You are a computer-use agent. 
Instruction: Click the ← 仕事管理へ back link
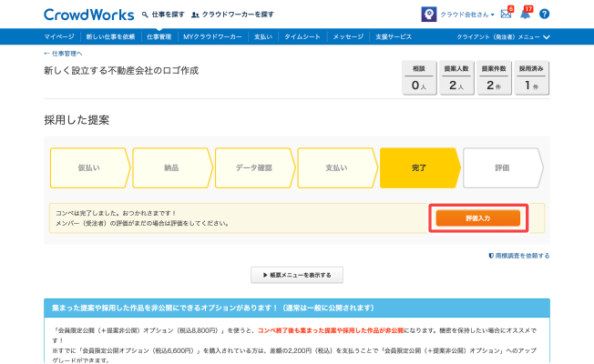[69, 55]
